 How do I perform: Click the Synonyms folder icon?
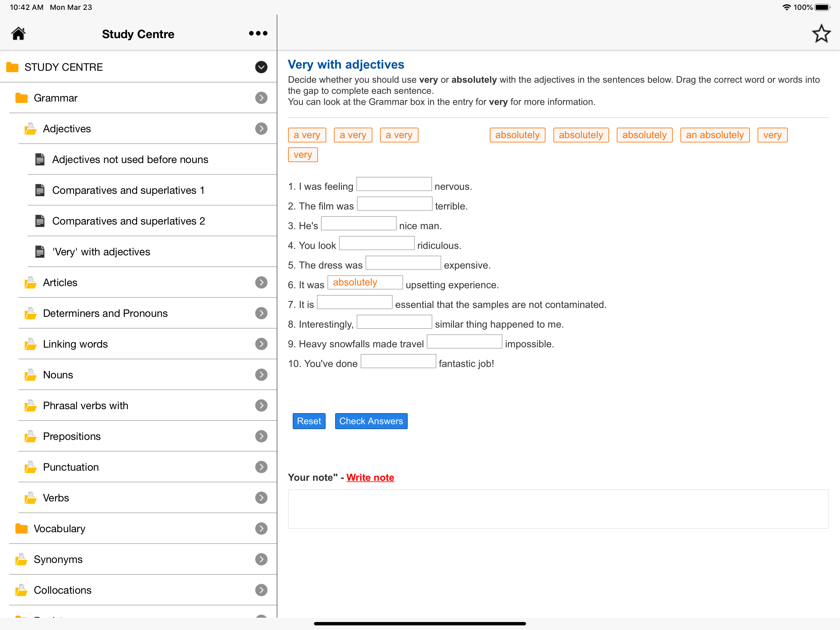(22, 559)
